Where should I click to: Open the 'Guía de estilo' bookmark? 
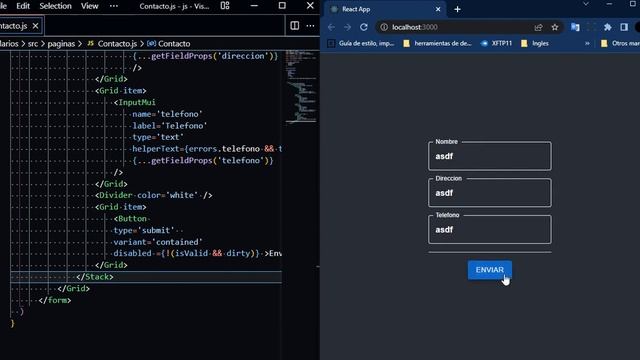pyautogui.click(x=361, y=43)
